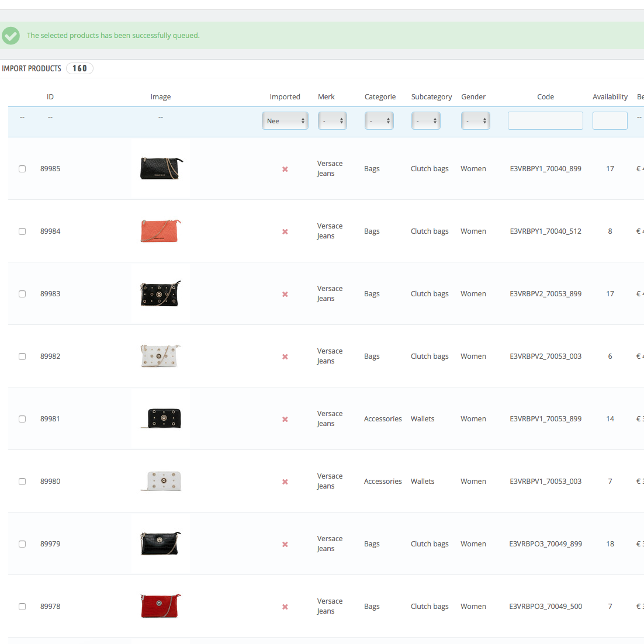Open the white wallet image for 89980
The height and width of the screenshot is (644, 644).
click(x=161, y=481)
